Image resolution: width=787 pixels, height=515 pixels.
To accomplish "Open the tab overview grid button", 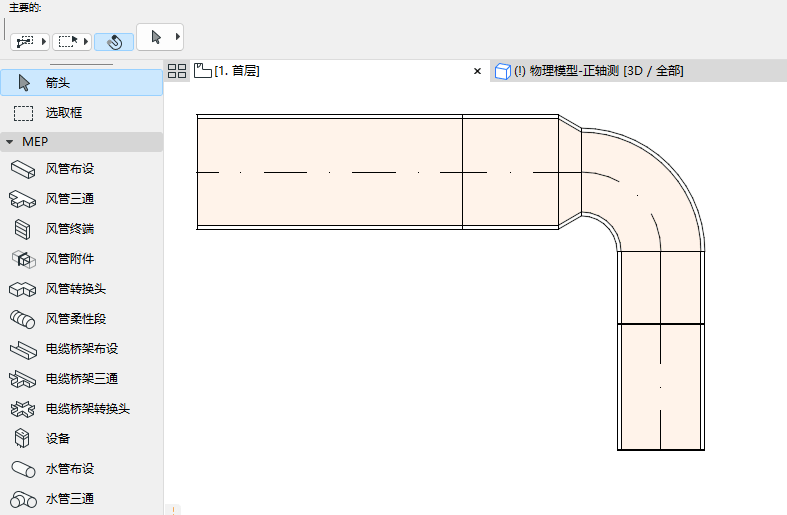I will pyautogui.click(x=177, y=71).
